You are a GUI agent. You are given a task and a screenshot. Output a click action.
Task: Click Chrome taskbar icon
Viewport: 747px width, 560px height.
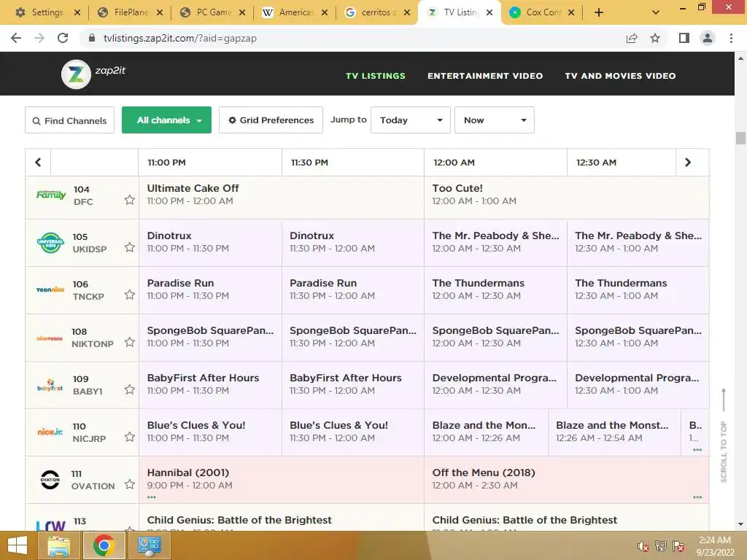(x=104, y=545)
